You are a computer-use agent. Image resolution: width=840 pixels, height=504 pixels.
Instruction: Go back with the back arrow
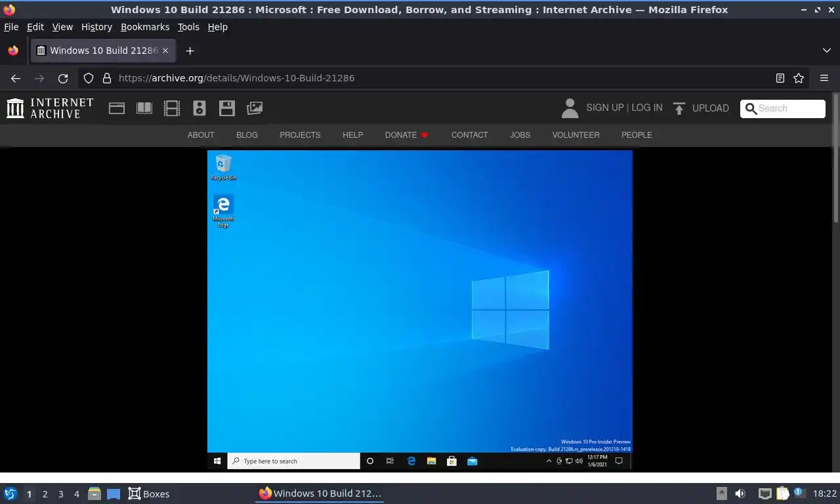coord(16,78)
